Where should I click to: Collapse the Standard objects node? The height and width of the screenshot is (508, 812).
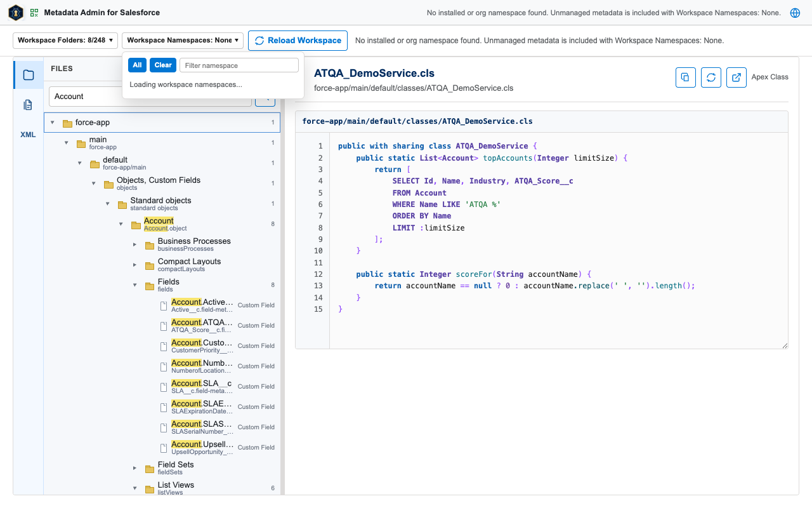pyautogui.click(x=107, y=204)
